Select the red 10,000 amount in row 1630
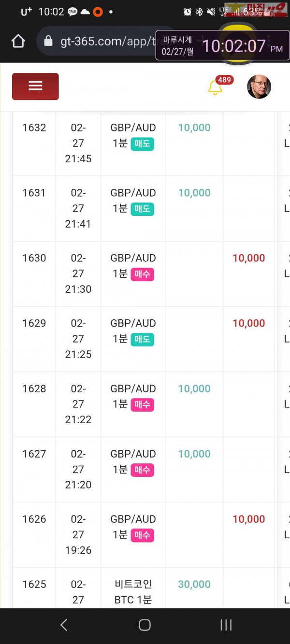 coord(249,258)
